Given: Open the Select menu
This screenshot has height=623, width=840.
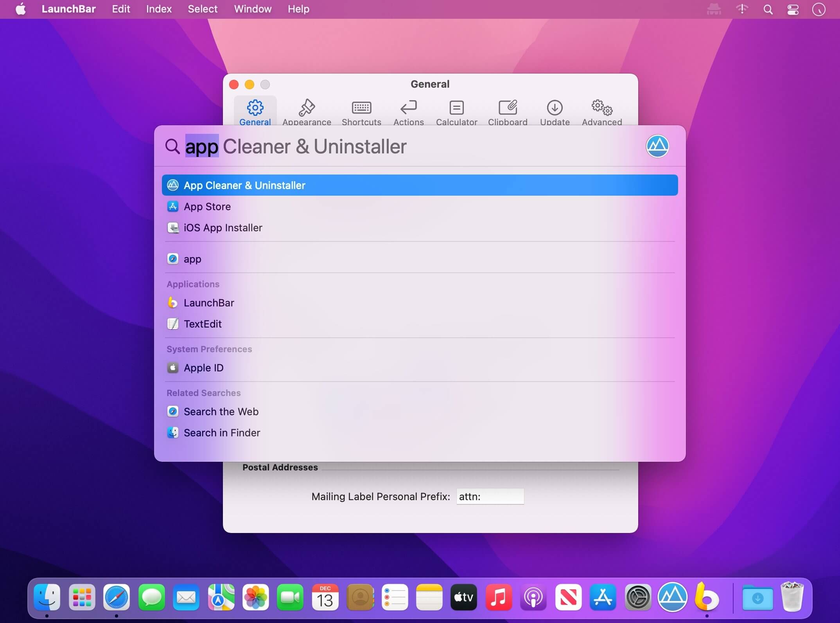Looking at the screenshot, I should click(203, 9).
